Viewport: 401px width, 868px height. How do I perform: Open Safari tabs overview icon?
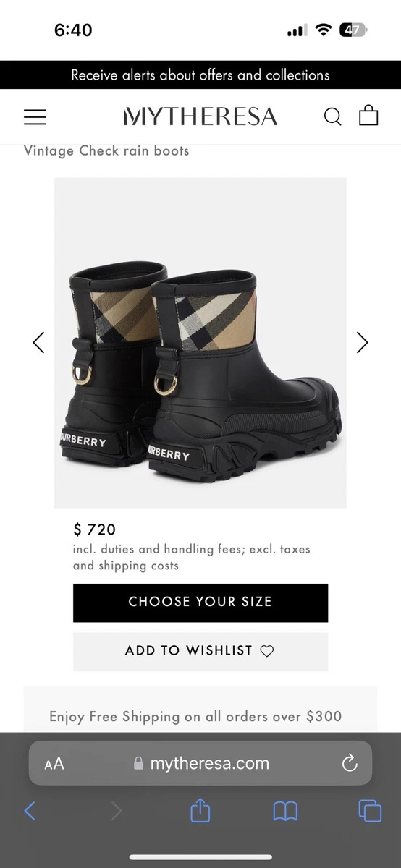(370, 811)
